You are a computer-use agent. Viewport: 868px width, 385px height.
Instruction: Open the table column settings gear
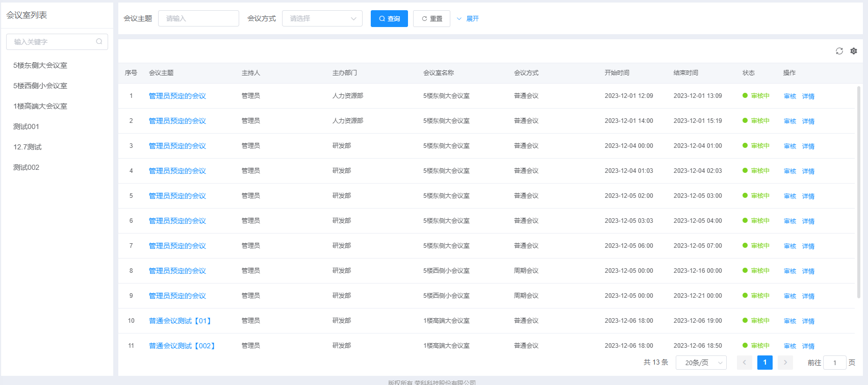pos(854,51)
